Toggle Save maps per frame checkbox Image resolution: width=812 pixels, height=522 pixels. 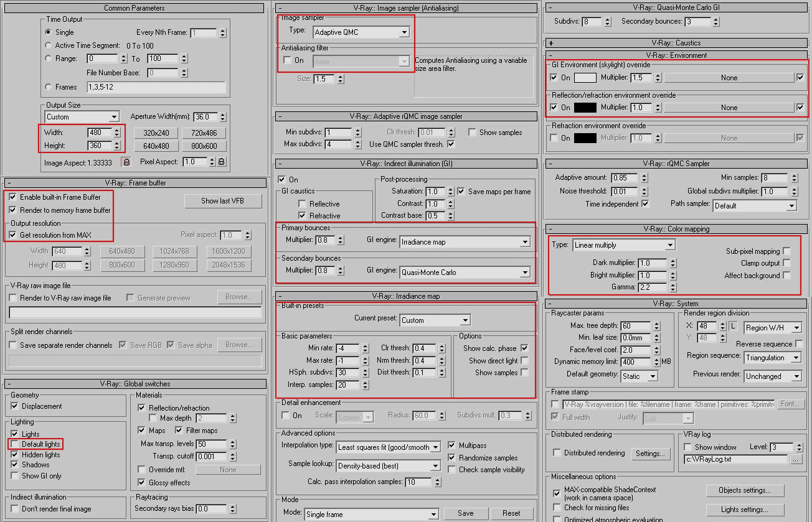pyautogui.click(x=461, y=192)
